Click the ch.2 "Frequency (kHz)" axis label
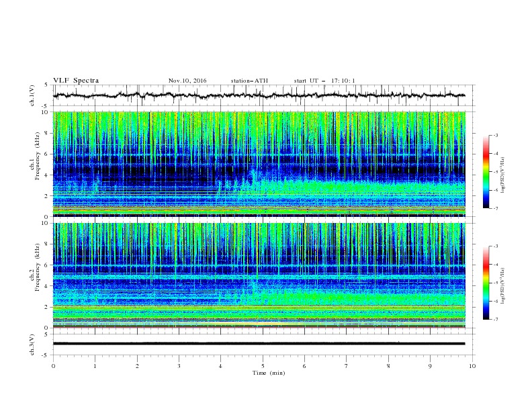The height and width of the screenshot is (411, 532). coord(37,267)
